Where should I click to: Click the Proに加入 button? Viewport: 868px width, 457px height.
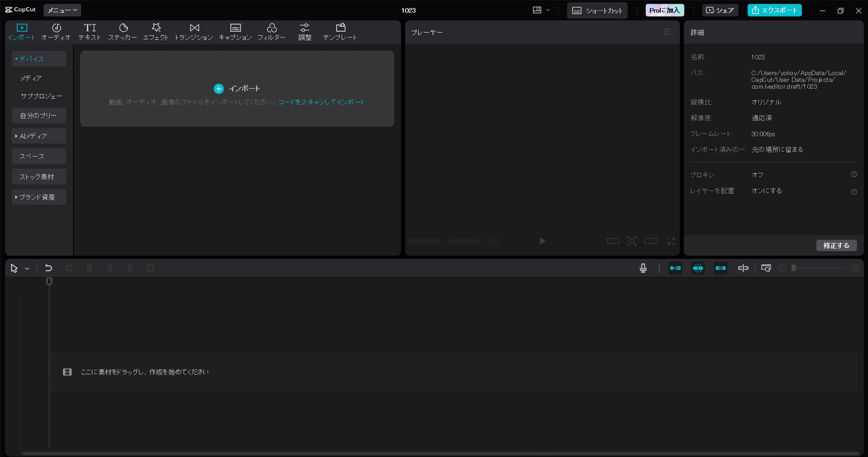pos(665,10)
